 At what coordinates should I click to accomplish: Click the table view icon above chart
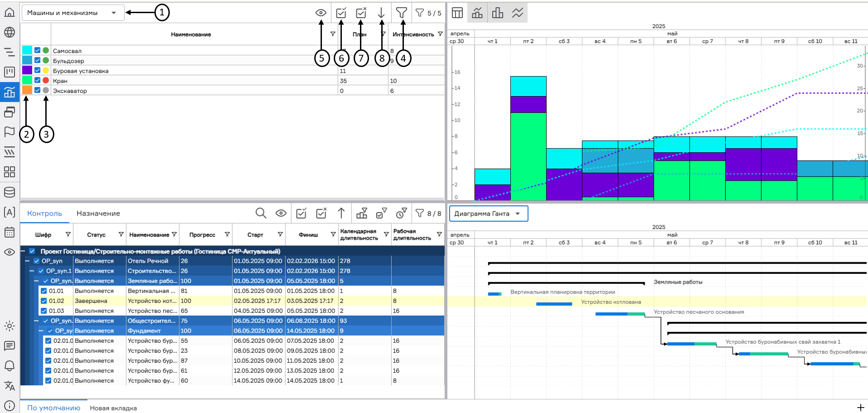point(457,13)
